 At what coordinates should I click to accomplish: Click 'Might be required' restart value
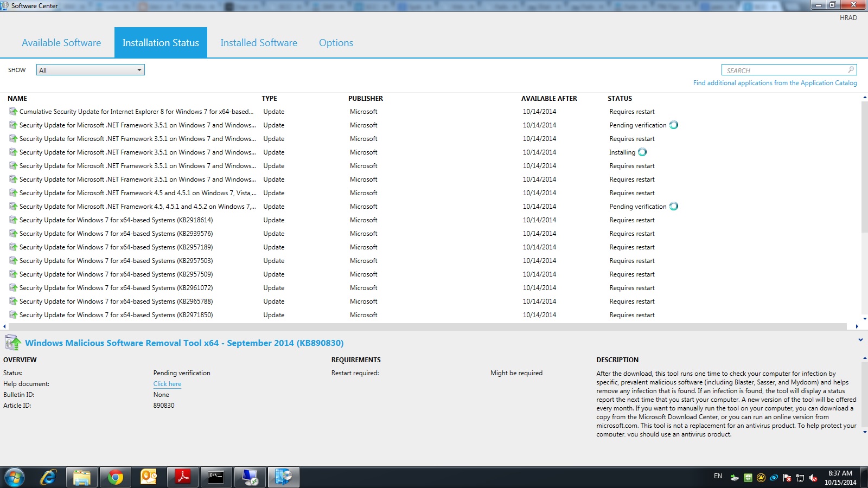click(516, 373)
